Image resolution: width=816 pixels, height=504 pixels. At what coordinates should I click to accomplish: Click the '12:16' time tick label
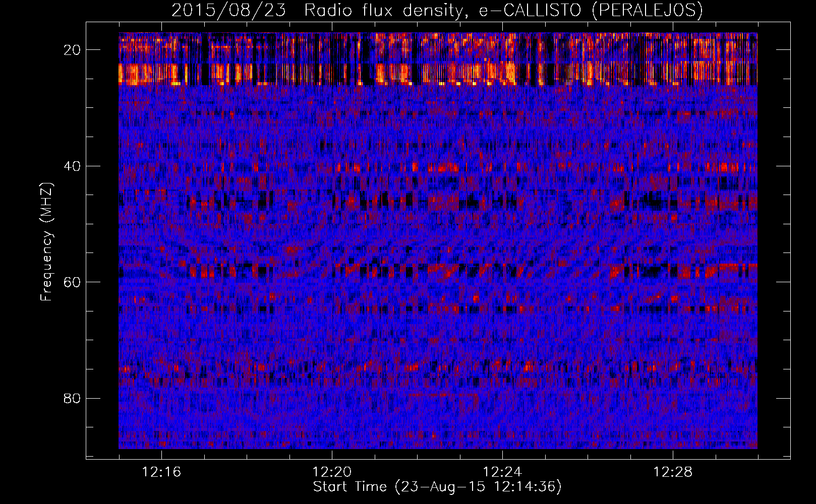pyautogui.click(x=161, y=472)
